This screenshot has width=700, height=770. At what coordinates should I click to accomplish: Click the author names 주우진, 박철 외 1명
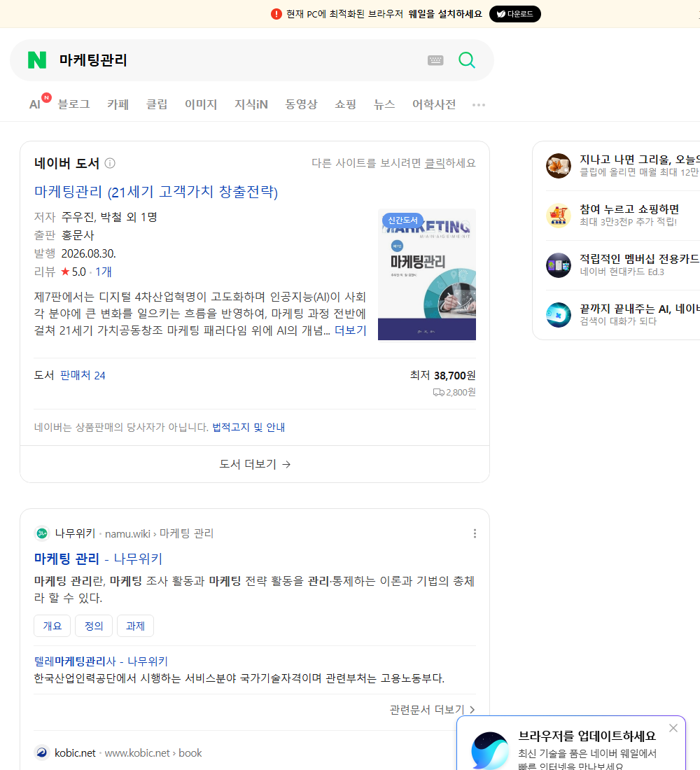109,217
